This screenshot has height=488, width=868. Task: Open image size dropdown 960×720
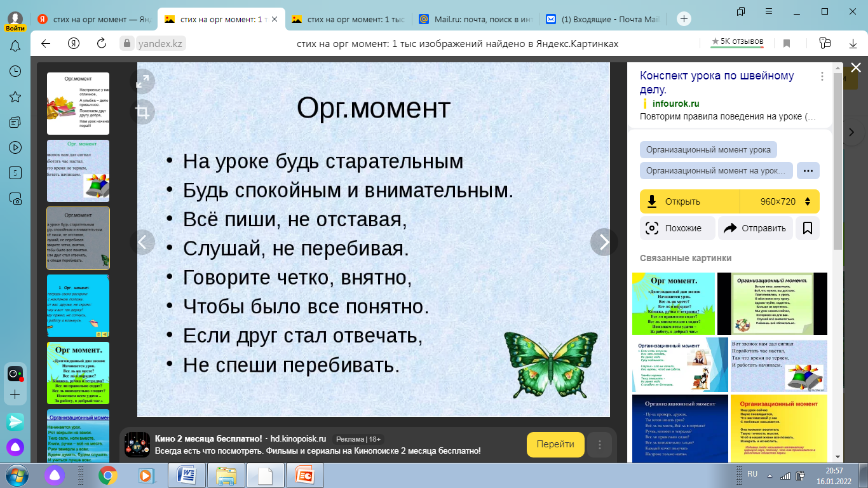[x=780, y=201]
